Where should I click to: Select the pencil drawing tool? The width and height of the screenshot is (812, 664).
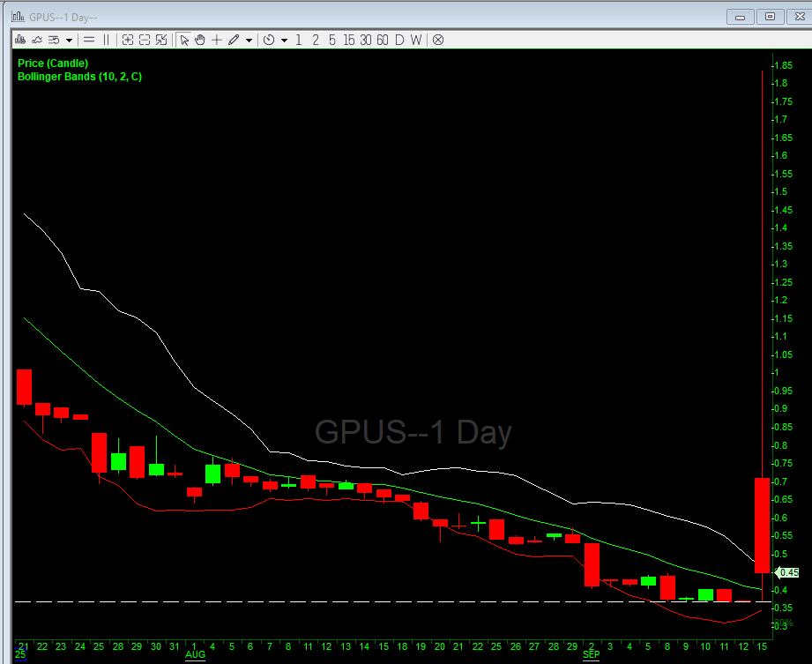pos(234,40)
